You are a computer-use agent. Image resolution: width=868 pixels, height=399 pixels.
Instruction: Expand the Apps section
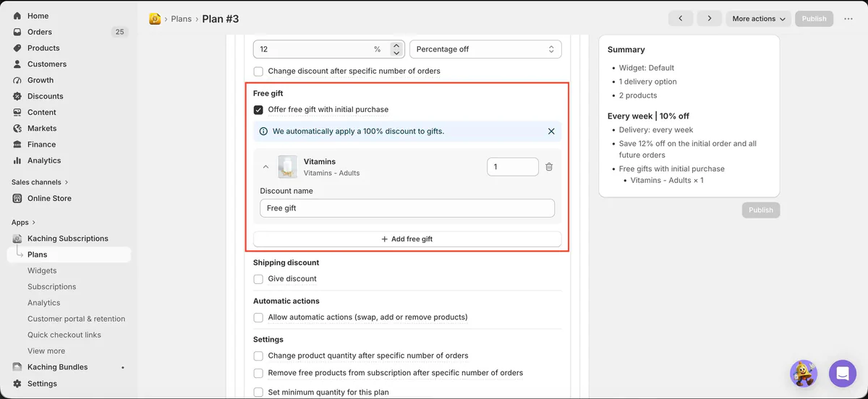pos(23,223)
